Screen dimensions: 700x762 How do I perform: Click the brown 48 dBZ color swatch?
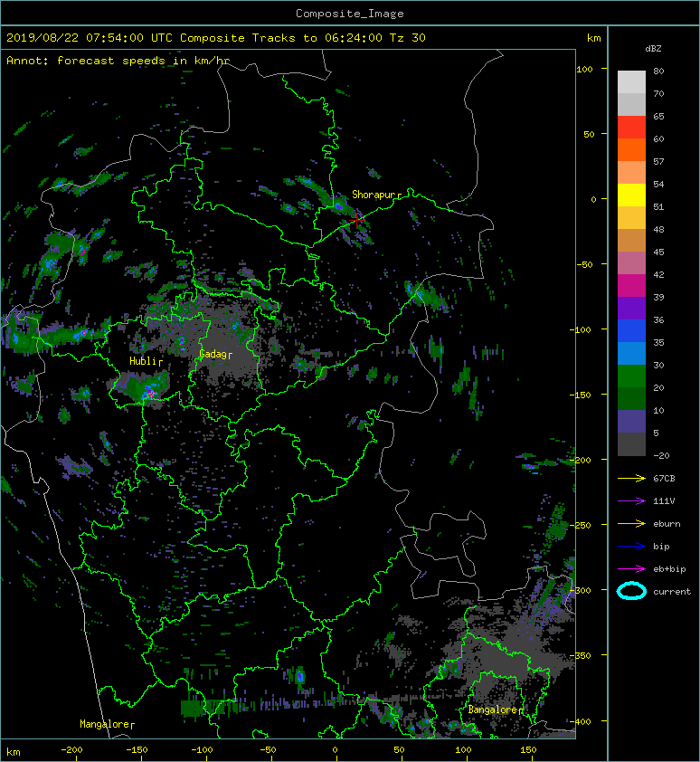[631, 240]
